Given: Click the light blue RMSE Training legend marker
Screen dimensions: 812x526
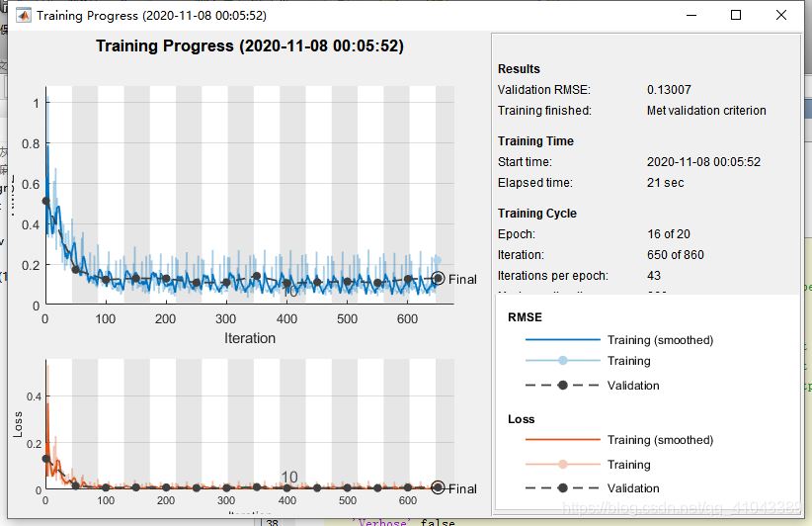Looking at the screenshot, I should pos(562,361).
